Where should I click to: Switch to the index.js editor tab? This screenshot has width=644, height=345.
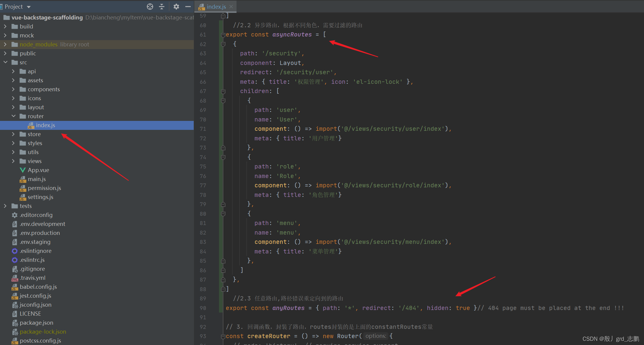216,7
